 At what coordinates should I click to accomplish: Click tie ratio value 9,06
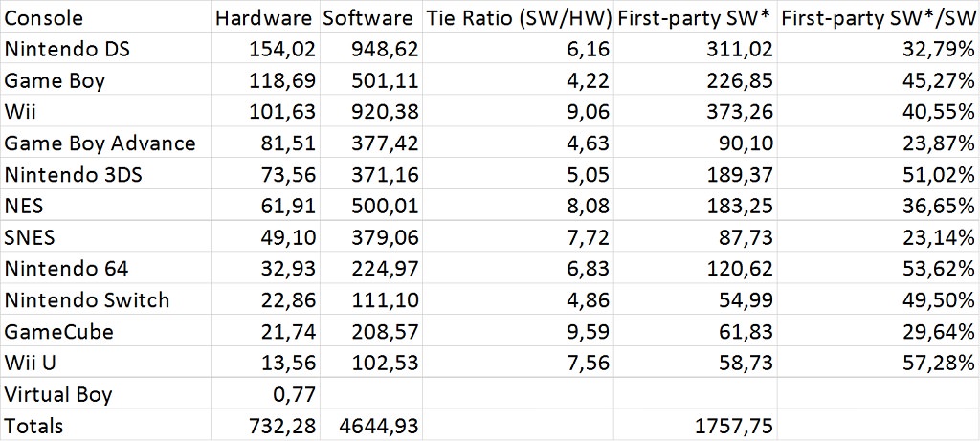(x=516, y=111)
